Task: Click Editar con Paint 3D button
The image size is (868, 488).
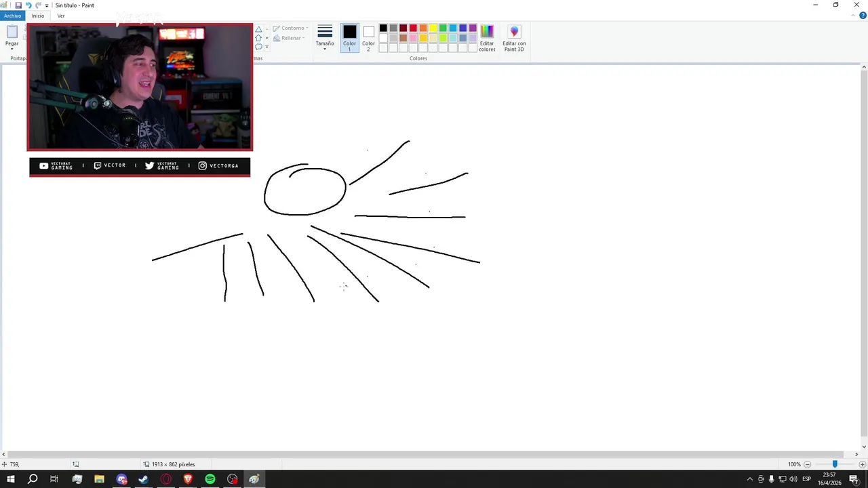Action: pyautogui.click(x=514, y=38)
